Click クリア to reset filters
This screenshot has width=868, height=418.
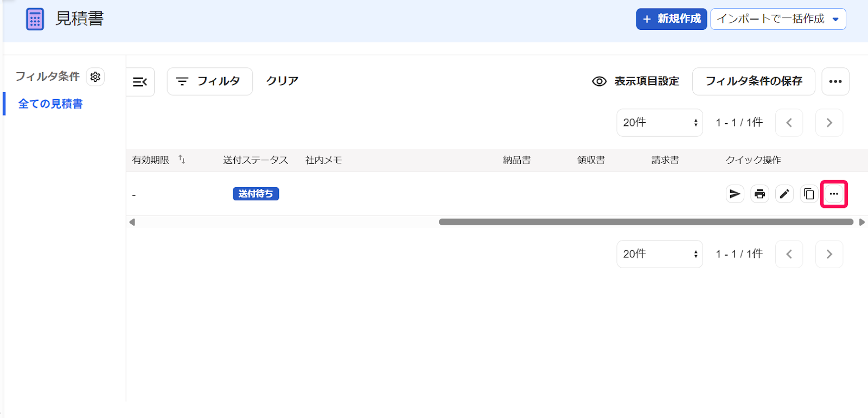coord(282,81)
